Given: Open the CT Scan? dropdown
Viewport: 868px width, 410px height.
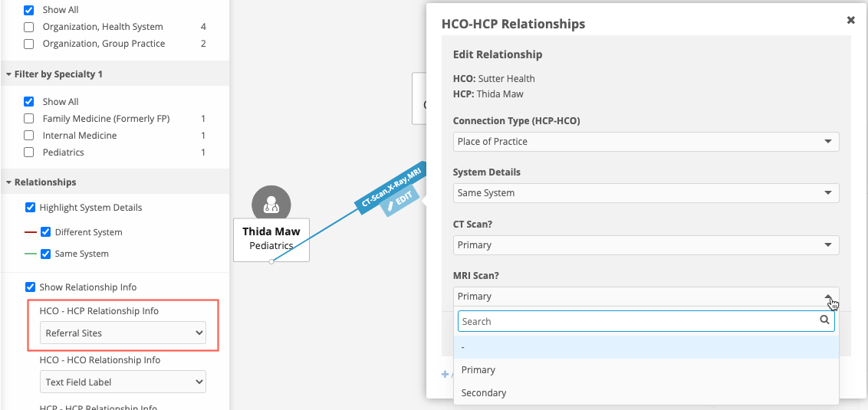Looking at the screenshot, I should pos(646,245).
